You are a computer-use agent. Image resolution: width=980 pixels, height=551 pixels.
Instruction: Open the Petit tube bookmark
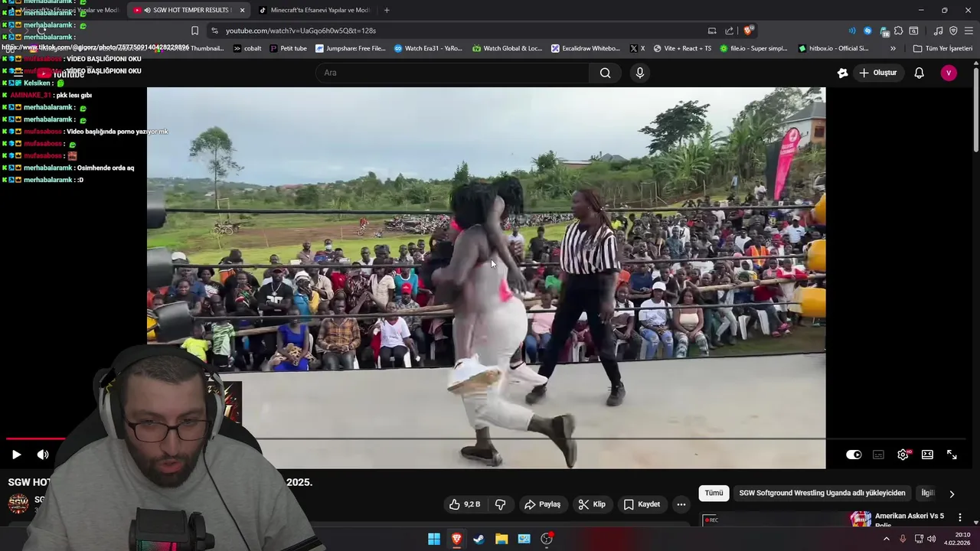[x=288, y=48]
